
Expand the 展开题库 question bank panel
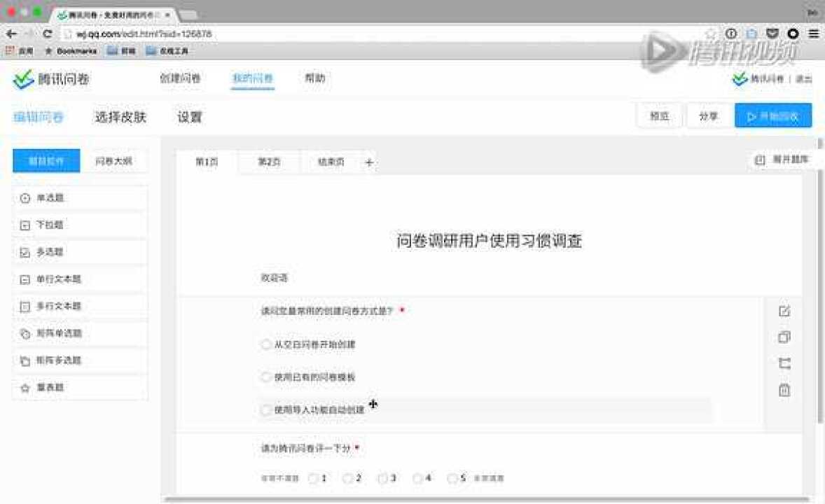[782, 160]
